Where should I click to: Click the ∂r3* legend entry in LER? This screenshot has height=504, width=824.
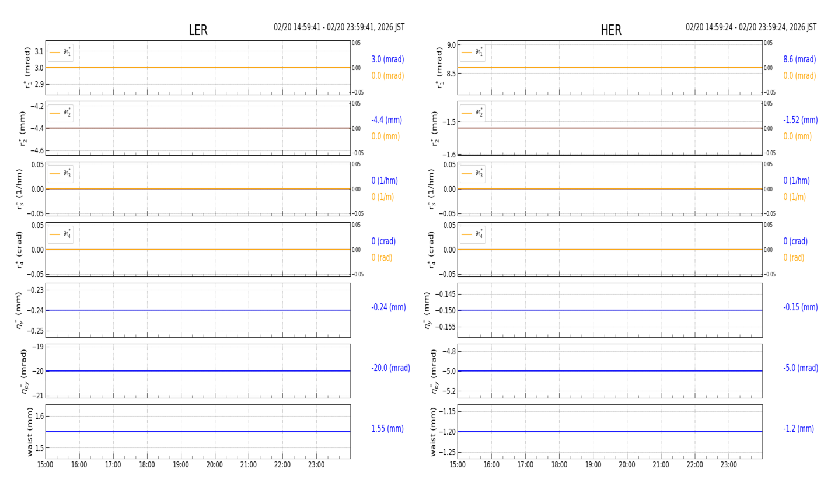tap(61, 174)
